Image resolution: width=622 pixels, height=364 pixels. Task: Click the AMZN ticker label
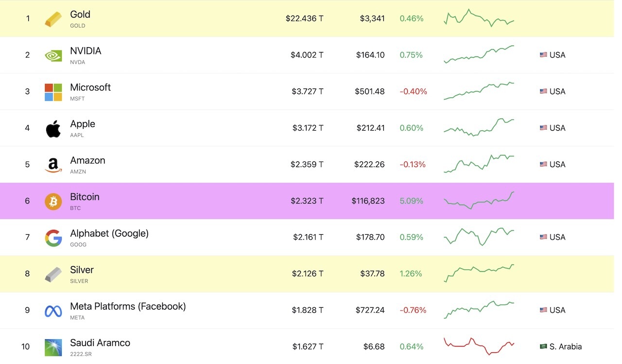78,172
